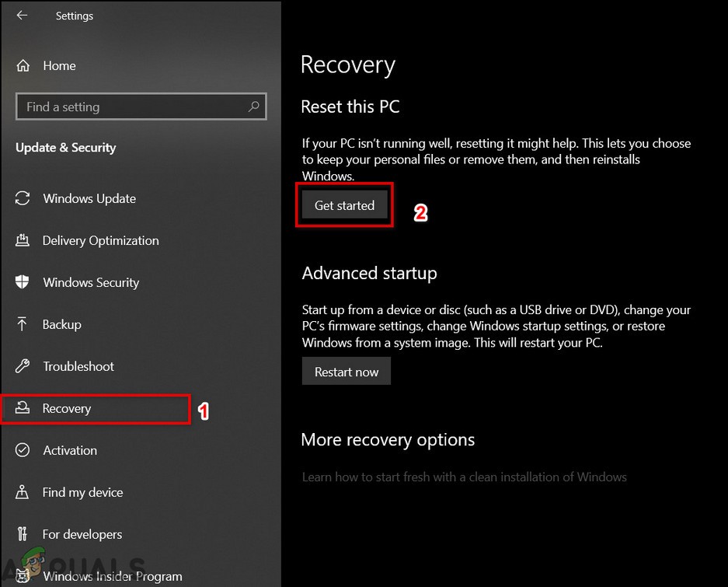Open Windows Insider Program settings
Image resolution: width=728 pixels, height=587 pixels.
tap(113, 576)
